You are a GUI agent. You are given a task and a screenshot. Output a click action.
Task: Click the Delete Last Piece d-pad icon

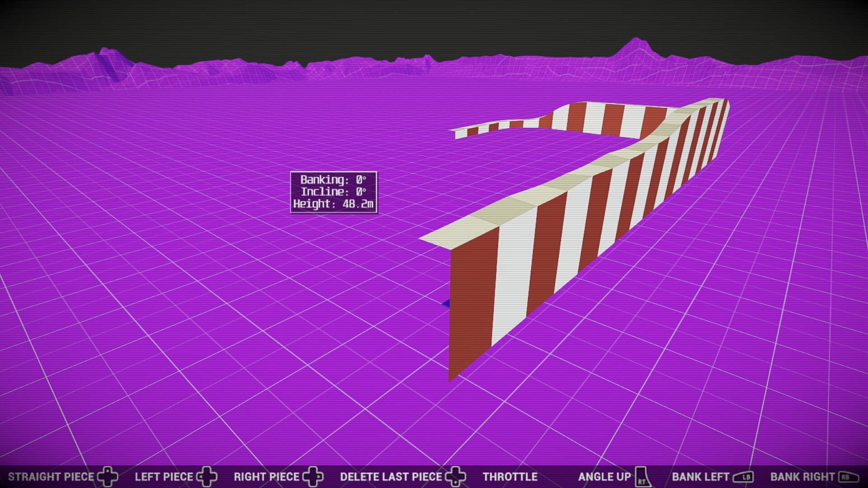tap(455, 477)
